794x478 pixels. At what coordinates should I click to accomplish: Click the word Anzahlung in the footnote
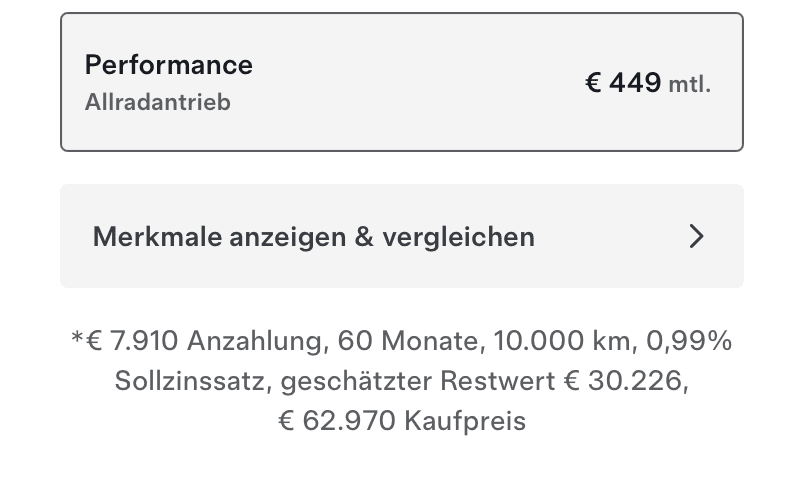pyautogui.click(x=253, y=342)
